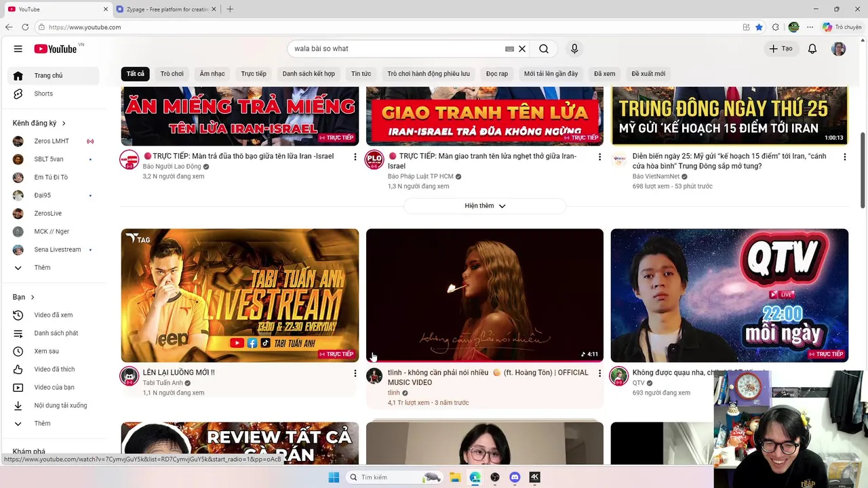Click the magnifier search button

544,49
